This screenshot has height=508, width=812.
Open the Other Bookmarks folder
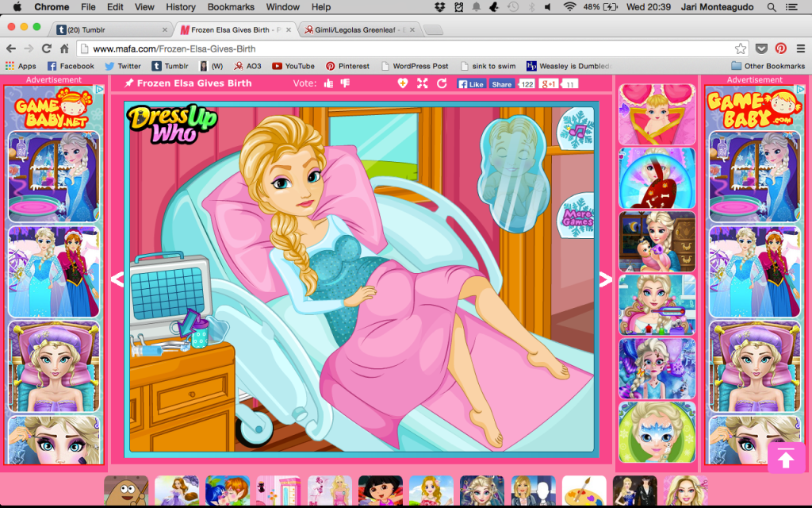768,66
